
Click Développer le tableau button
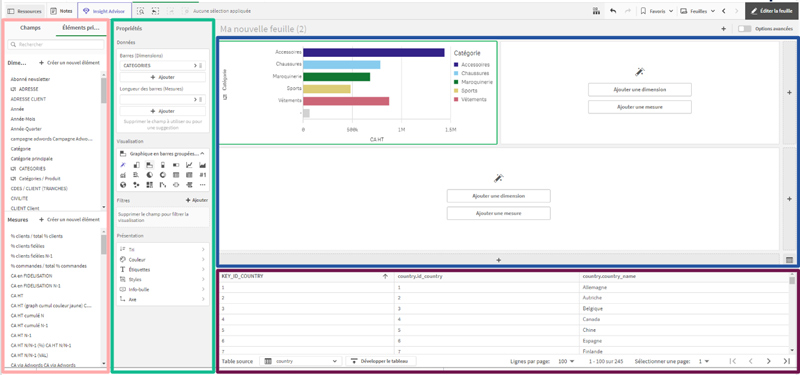tap(381, 361)
